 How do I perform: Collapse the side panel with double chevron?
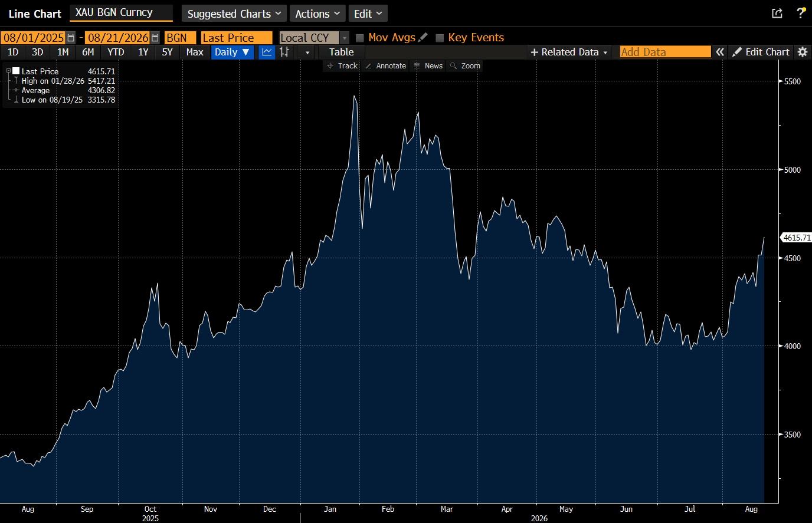(720, 52)
